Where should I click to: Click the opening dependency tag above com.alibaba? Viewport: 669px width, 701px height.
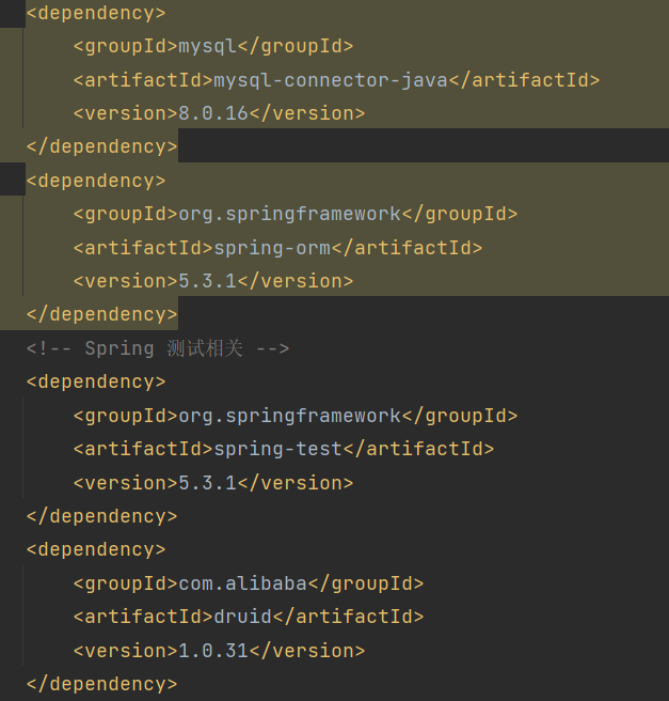[96, 550]
